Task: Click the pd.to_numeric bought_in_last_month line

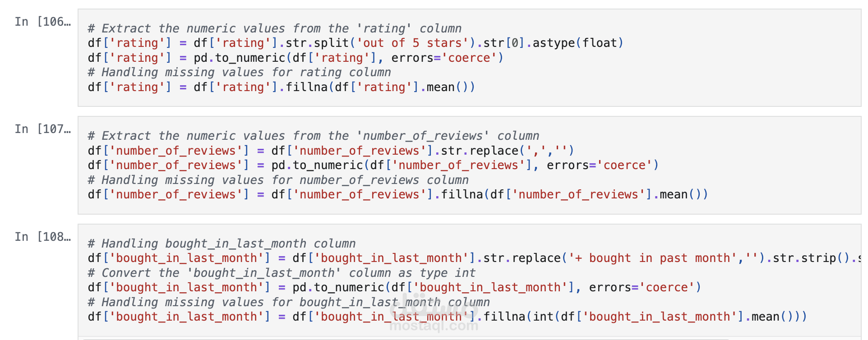Action: tap(394, 287)
